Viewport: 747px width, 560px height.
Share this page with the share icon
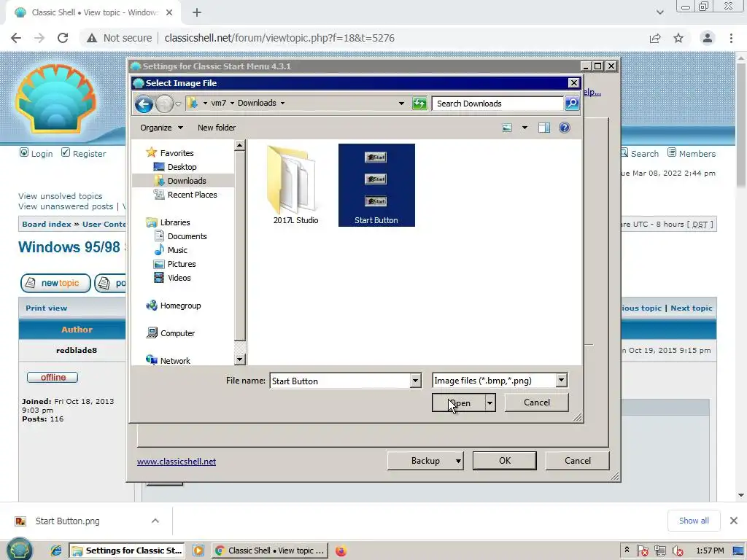[x=655, y=38]
